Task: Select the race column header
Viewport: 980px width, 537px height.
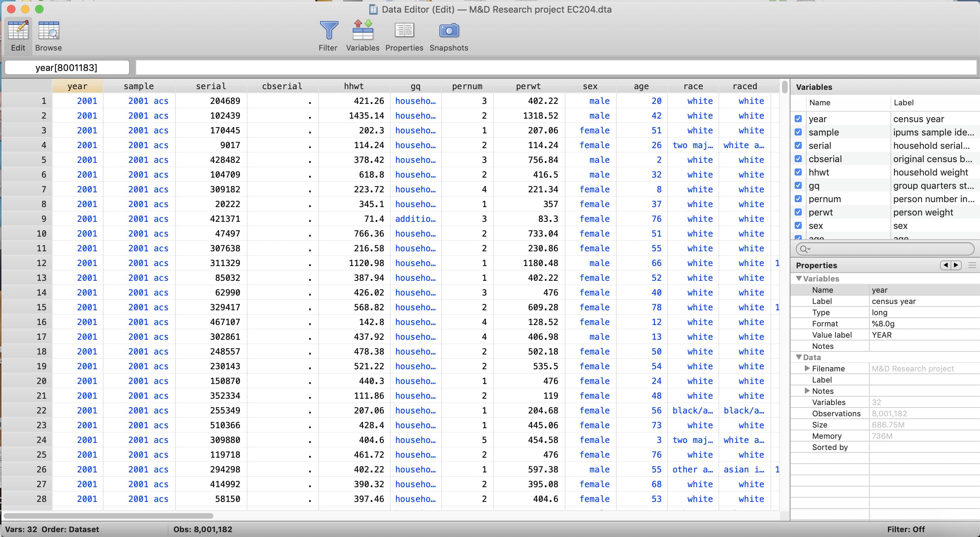Action: click(x=693, y=86)
